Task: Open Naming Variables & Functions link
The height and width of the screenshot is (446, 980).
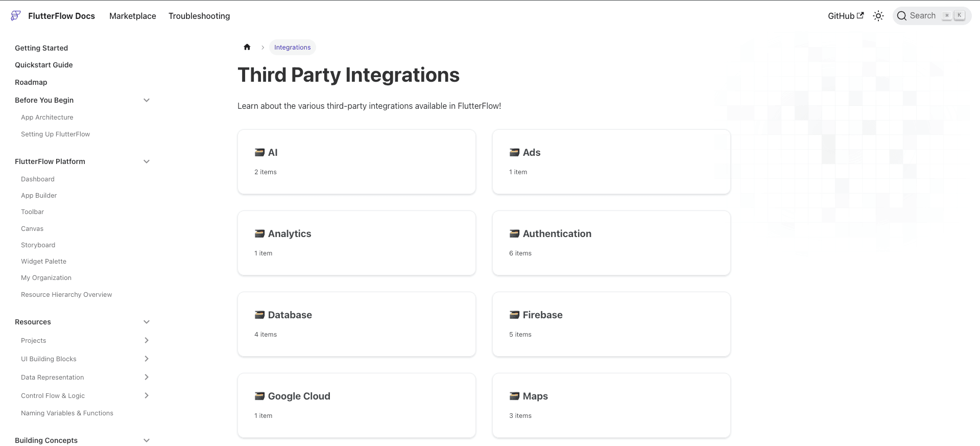Action: (67, 413)
